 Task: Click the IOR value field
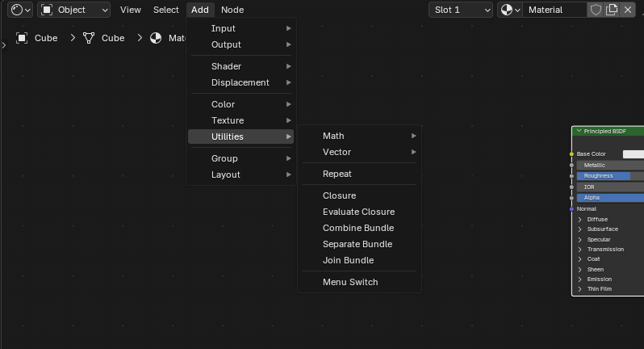(610, 187)
